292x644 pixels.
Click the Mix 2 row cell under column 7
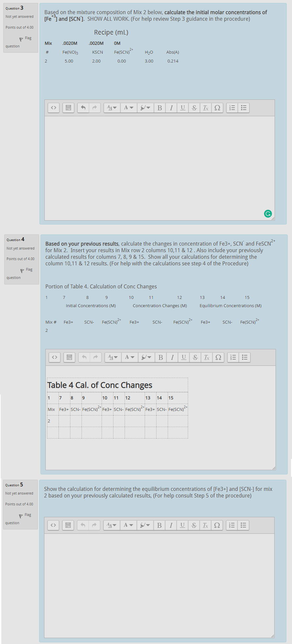(64, 421)
